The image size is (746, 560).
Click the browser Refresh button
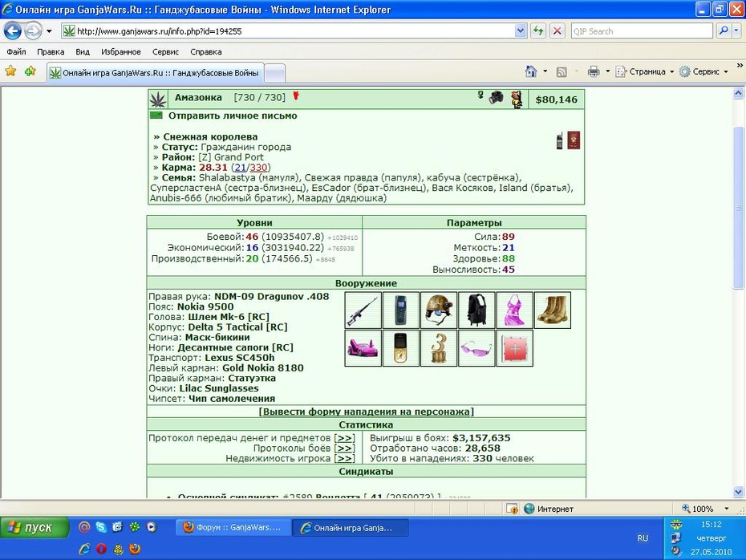point(538,31)
